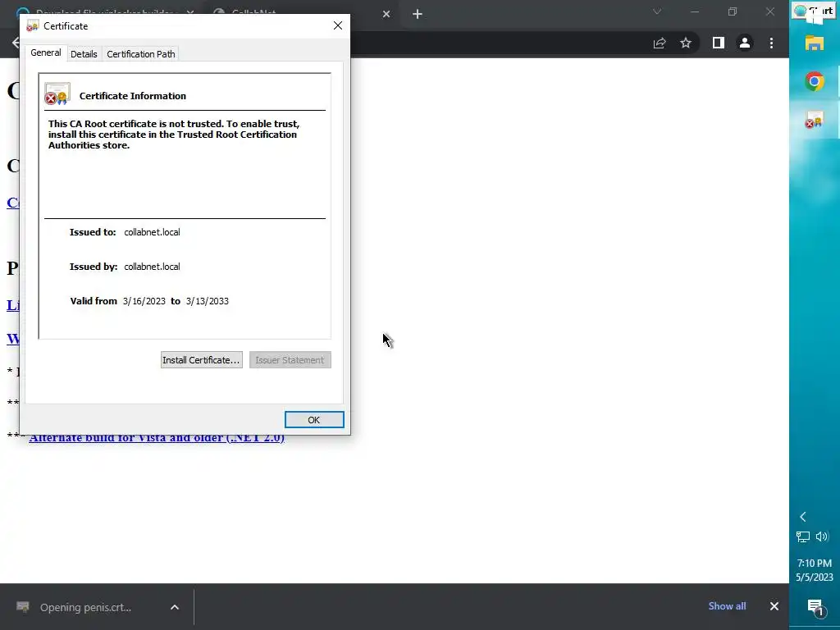Viewport: 840px width, 630px height.
Task: Close the Certificate dialog
Action: coord(337,25)
